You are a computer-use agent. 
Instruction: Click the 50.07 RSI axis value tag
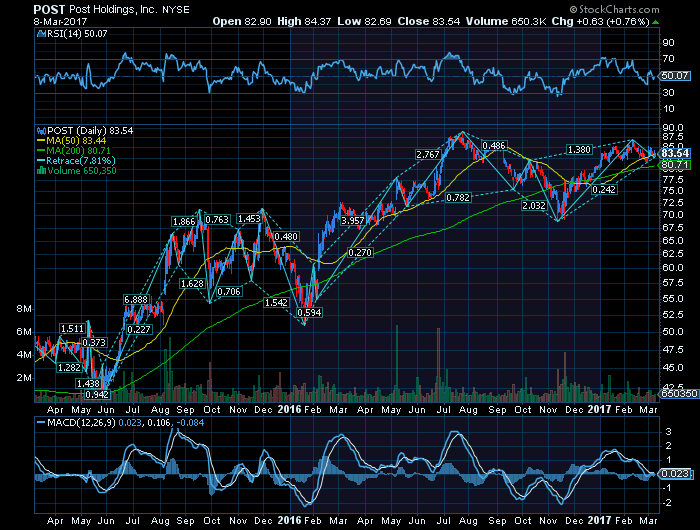(674, 76)
